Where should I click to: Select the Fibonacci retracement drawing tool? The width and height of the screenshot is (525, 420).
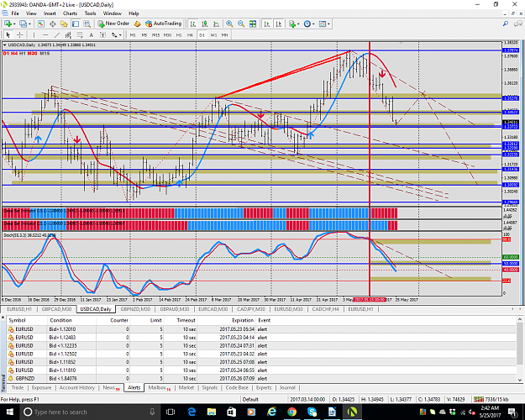coord(80,34)
